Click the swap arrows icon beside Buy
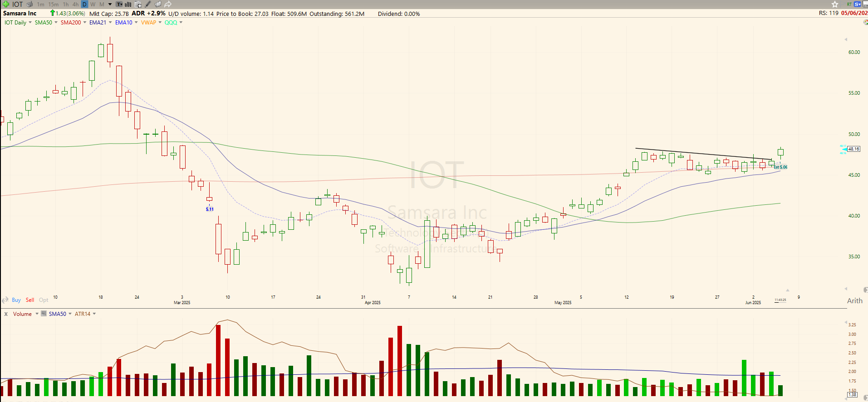Image resolution: width=868 pixels, height=402 pixels. pyautogui.click(x=5, y=300)
